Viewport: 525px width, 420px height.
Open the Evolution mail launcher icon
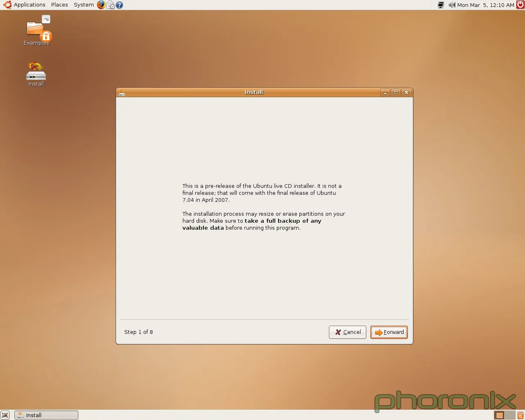pyautogui.click(x=110, y=5)
